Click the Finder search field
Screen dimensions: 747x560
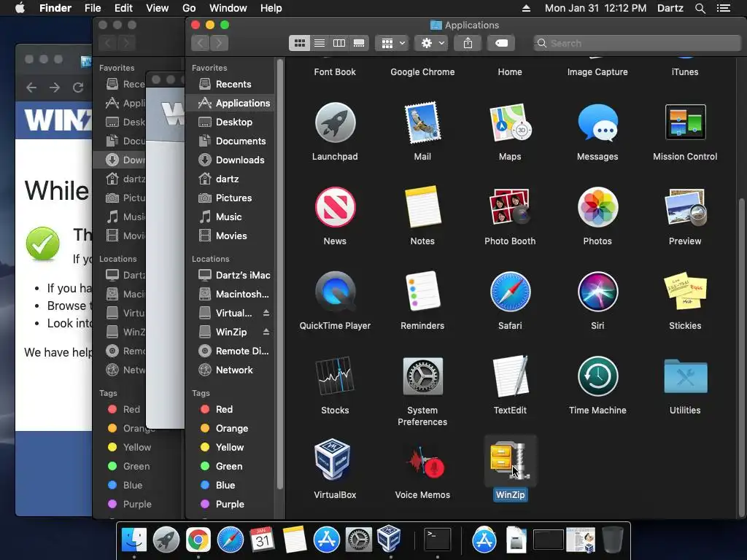click(637, 43)
